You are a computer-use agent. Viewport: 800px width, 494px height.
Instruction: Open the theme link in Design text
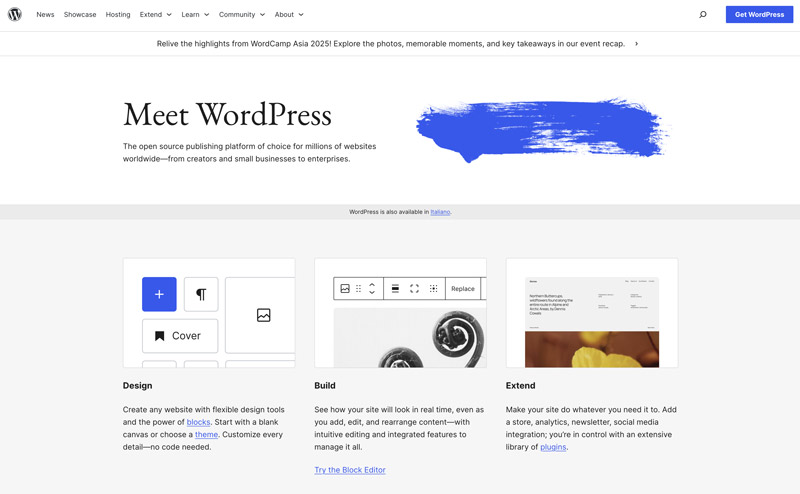click(x=206, y=434)
